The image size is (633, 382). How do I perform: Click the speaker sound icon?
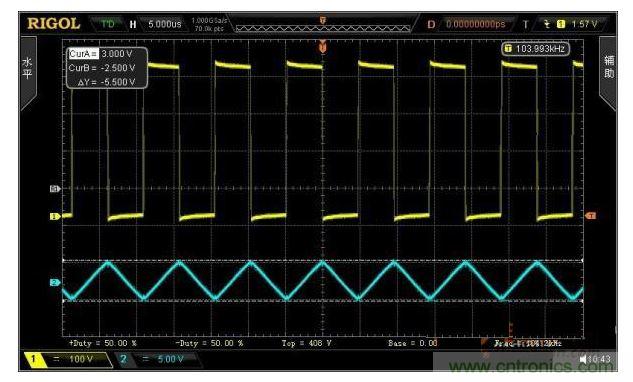(583, 359)
